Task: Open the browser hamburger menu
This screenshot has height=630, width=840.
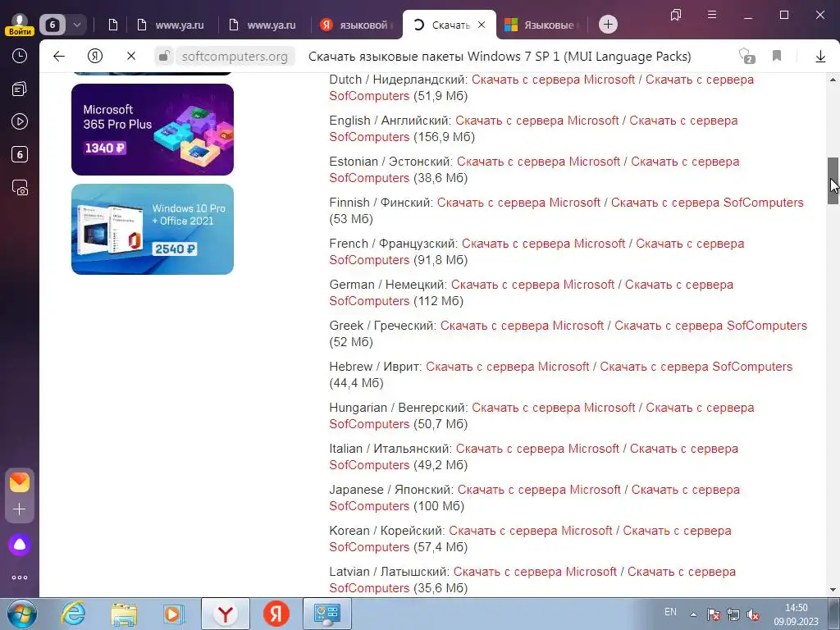Action: (712, 15)
